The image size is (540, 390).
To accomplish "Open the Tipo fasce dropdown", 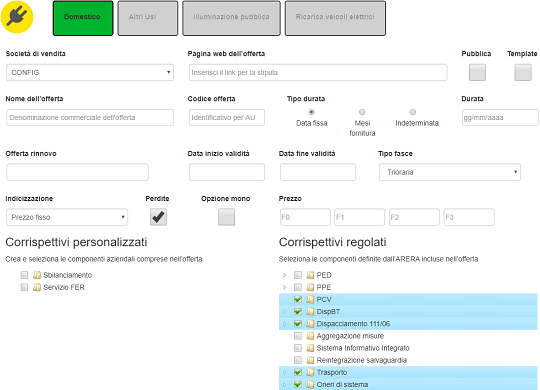I will point(450,172).
